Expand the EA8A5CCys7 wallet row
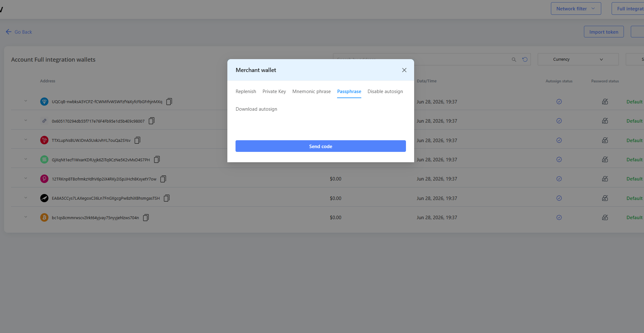 coord(26,197)
